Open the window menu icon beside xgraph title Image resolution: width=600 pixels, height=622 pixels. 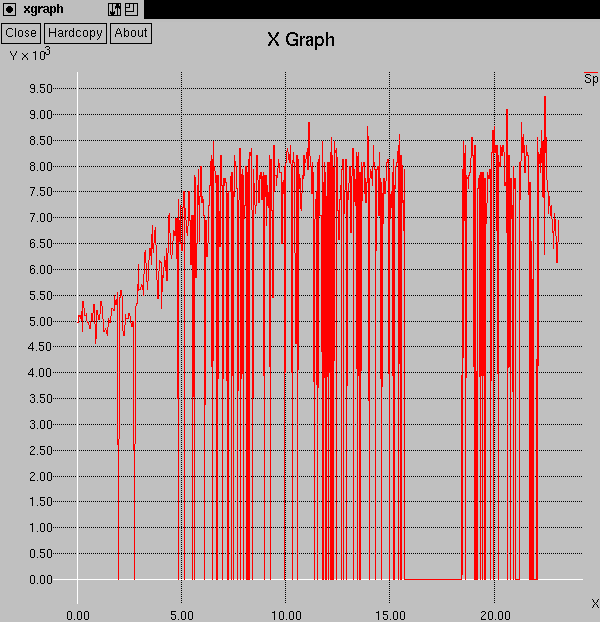pos(9,9)
